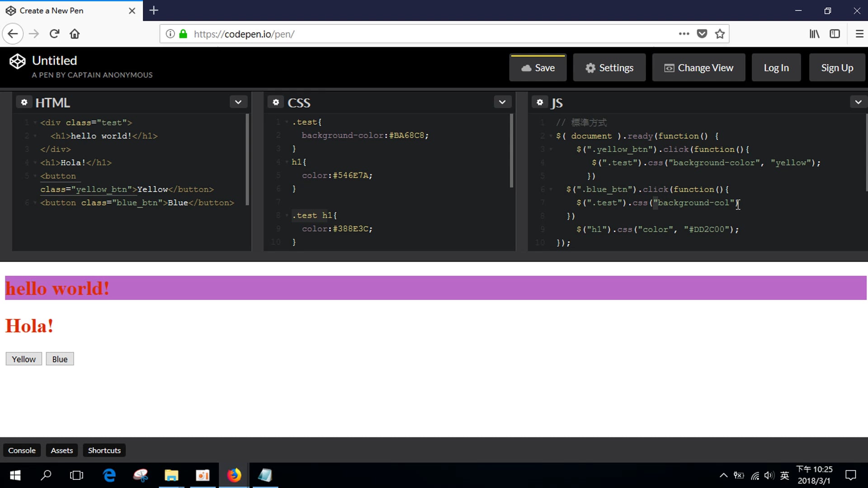This screenshot has width=868, height=488.
Task: Toggle the Console panel
Action: point(22,450)
